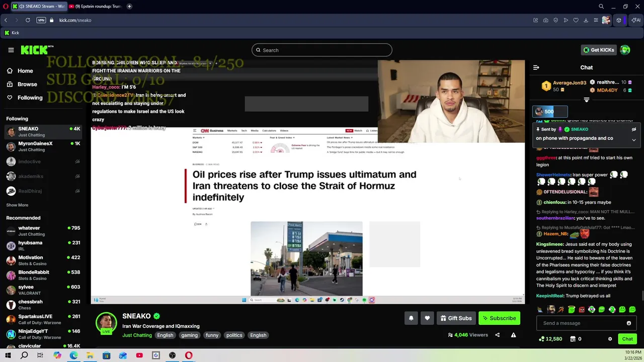Image resolution: width=644 pixels, height=362 pixels.
Task: Open MyronGainesX in the Following list
Action: pos(43,146)
